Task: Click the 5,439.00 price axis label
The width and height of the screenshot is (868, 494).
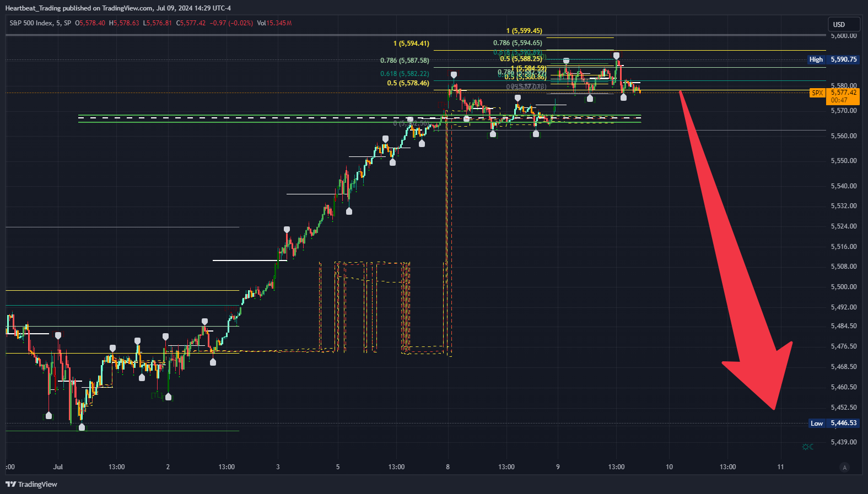Action: pyautogui.click(x=844, y=442)
